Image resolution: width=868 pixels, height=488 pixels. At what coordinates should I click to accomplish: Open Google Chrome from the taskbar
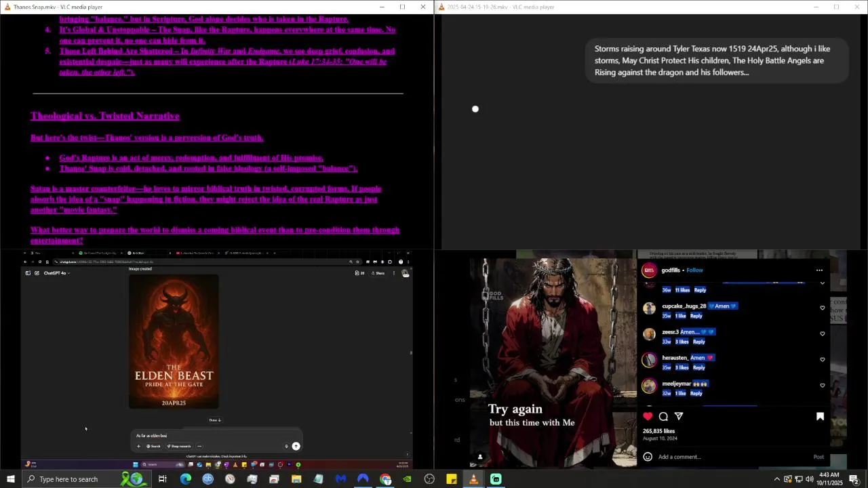pyautogui.click(x=385, y=479)
